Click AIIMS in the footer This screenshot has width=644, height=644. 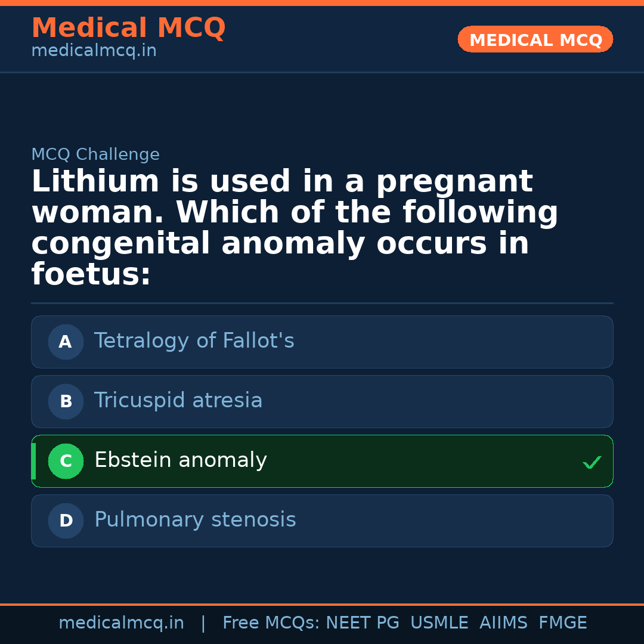click(503, 623)
